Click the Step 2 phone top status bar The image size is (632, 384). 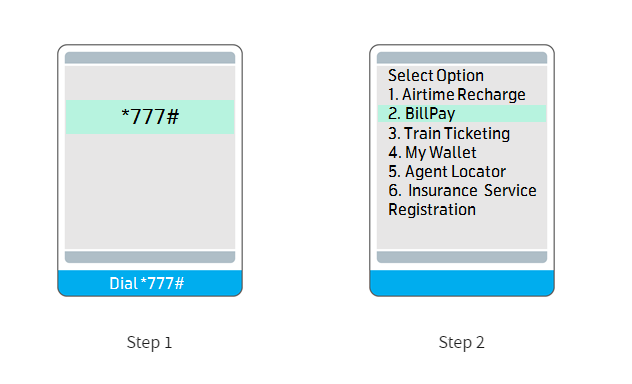point(462,58)
